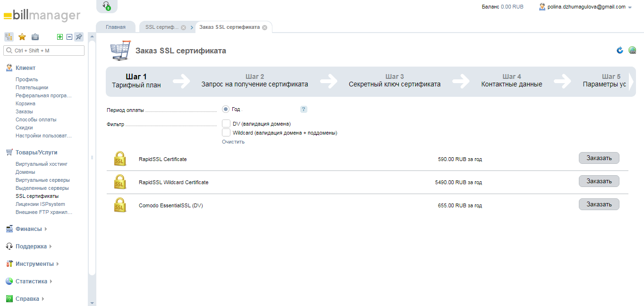Open the support headset notifications icon
Screen dimensions: 644x306
click(x=107, y=6)
